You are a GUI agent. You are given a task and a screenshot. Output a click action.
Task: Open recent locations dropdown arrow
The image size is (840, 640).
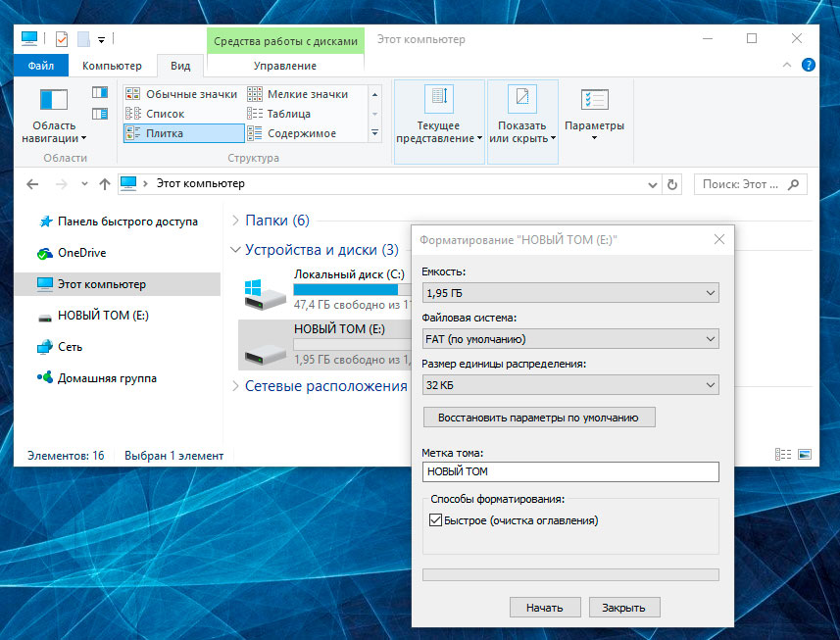(x=84, y=184)
